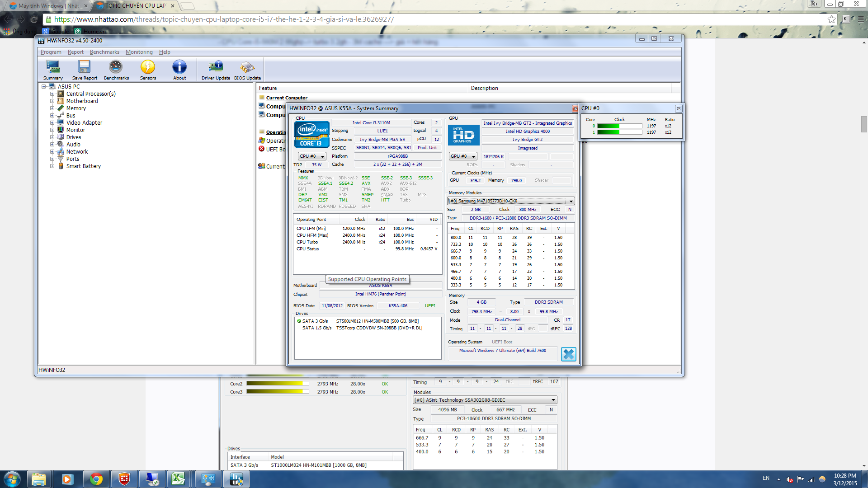The image size is (868, 488).
Task: Click Core2 yellow clock bar
Action: [278, 384]
